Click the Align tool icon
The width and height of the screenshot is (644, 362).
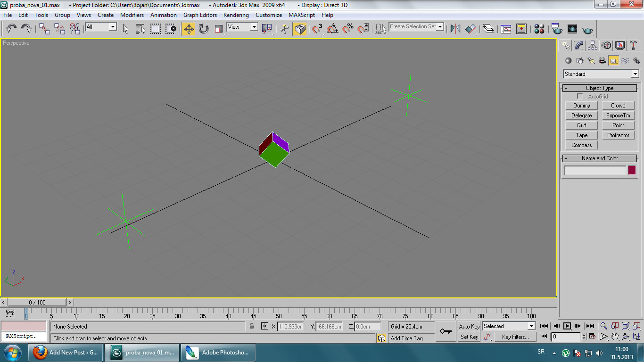[x=471, y=29]
